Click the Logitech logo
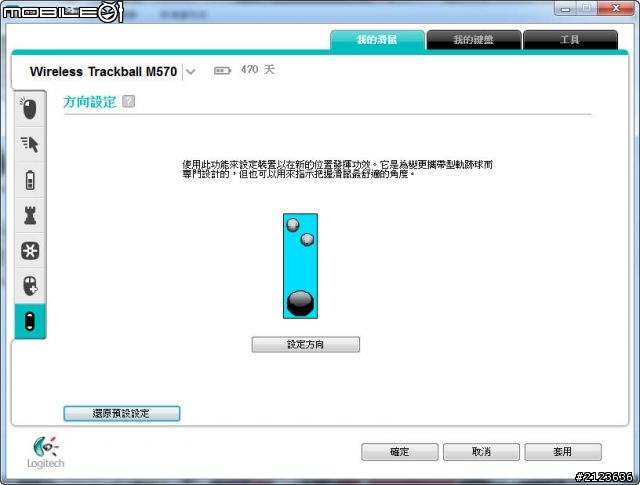The width and height of the screenshot is (640, 485). [45, 452]
